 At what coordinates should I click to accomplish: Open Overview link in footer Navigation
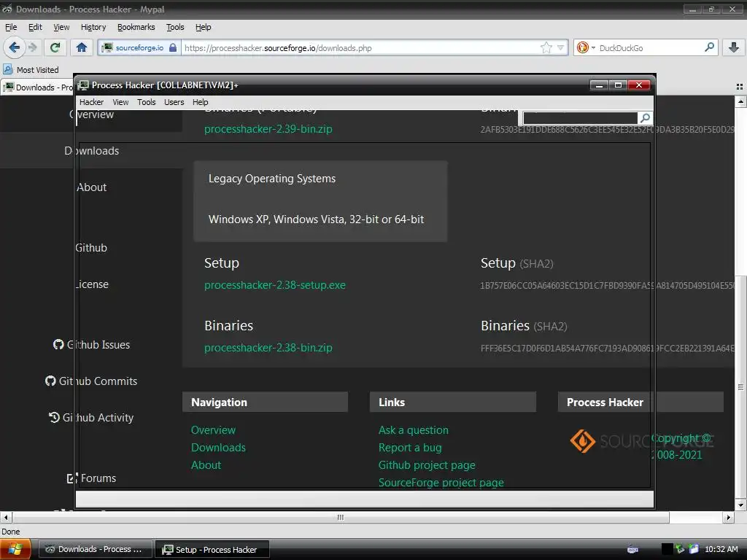click(213, 430)
